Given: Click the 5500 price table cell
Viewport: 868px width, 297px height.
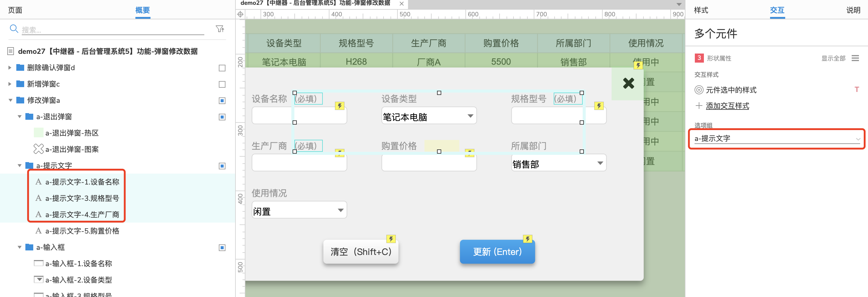Looking at the screenshot, I should pyautogui.click(x=501, y=62).
